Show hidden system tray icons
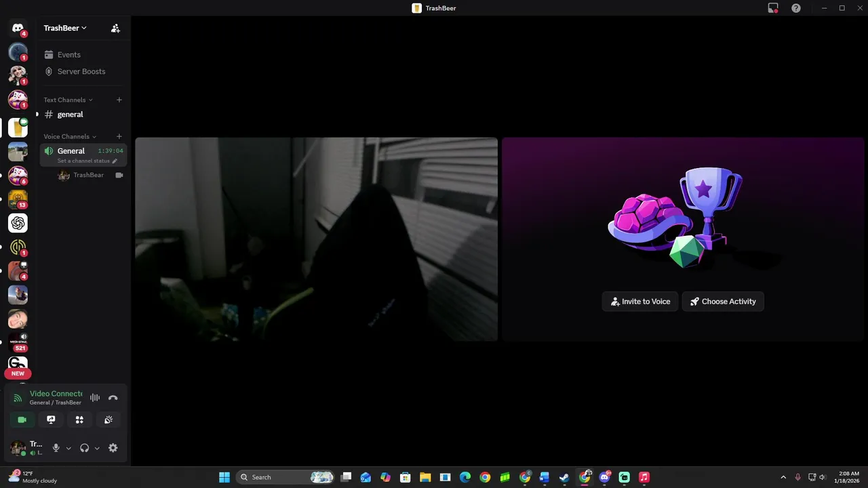This screenshot has width=868, height=488. 783,477
